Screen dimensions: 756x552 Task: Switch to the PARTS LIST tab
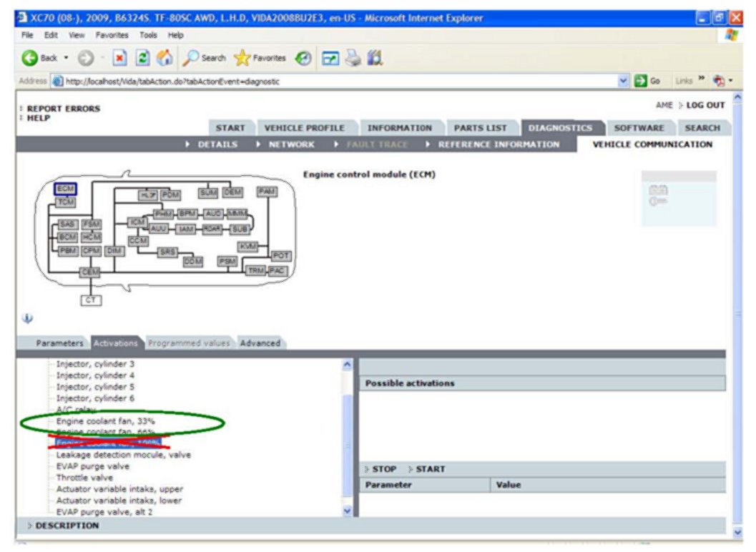point(480,128)
